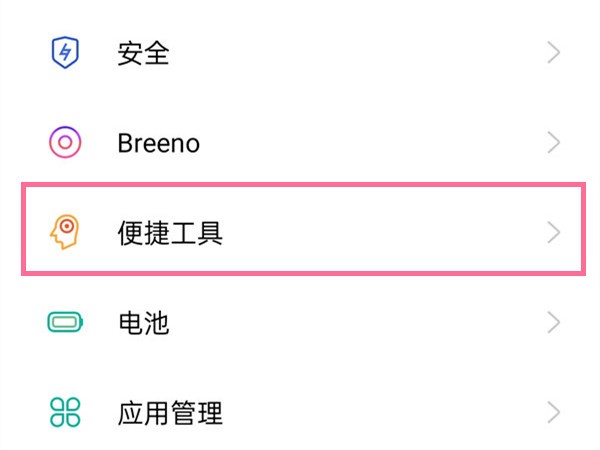Click the chevron beside 电池
600x450 pixels.
[x=554, y=322]
